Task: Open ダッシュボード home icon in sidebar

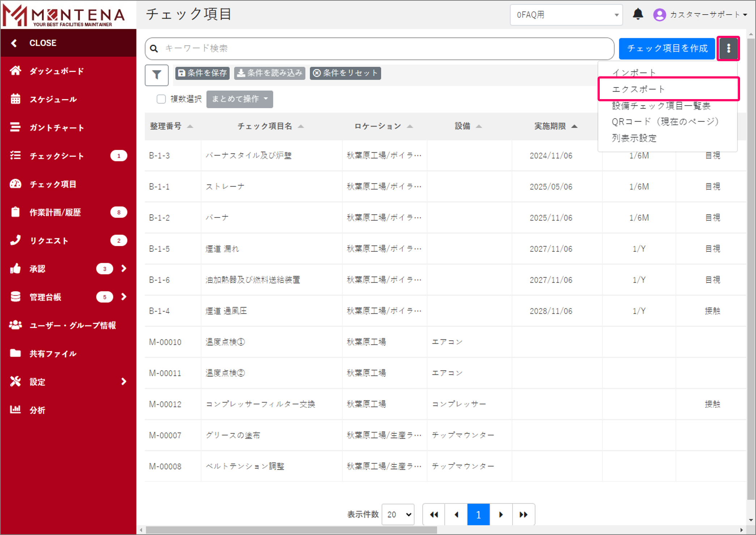Action: [15, 71]
